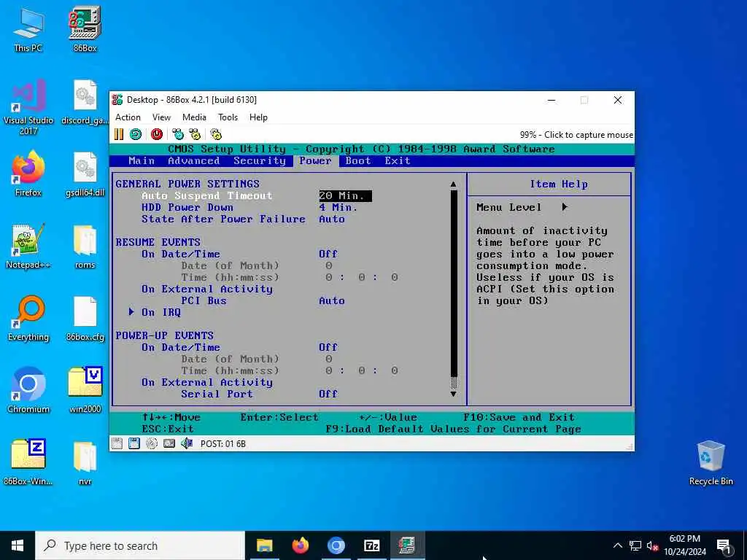This screenshot has width=747, height=560.
Task: Send Ctrl+Alt+Esc via the yellow toolbar icon
Action: tap(194, 134)
